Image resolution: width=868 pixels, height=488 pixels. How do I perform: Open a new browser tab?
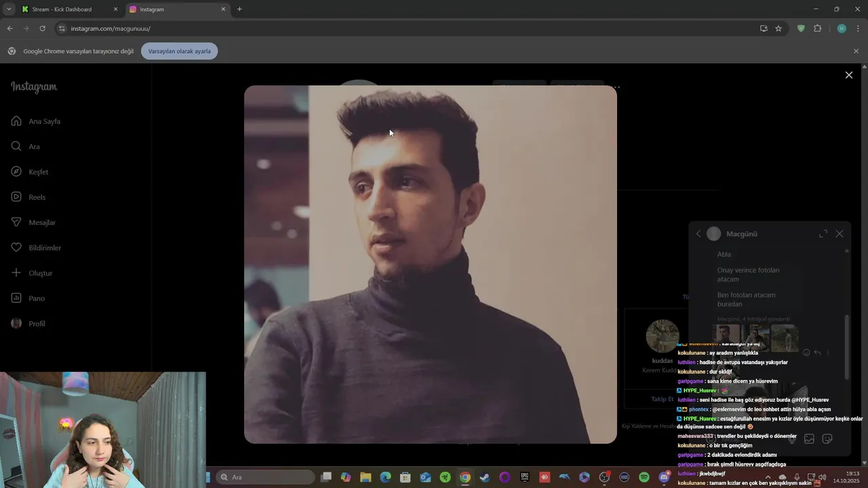[x=239, y=9]
